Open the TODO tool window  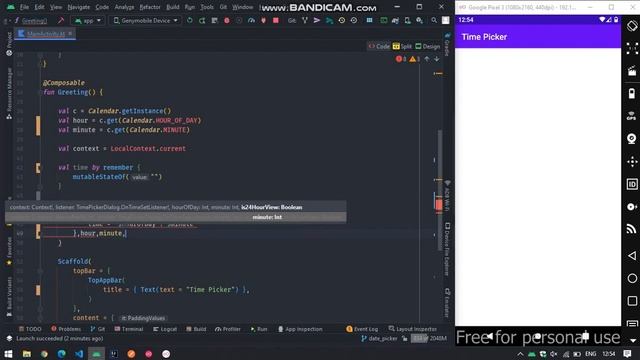(x=30, y=329)
